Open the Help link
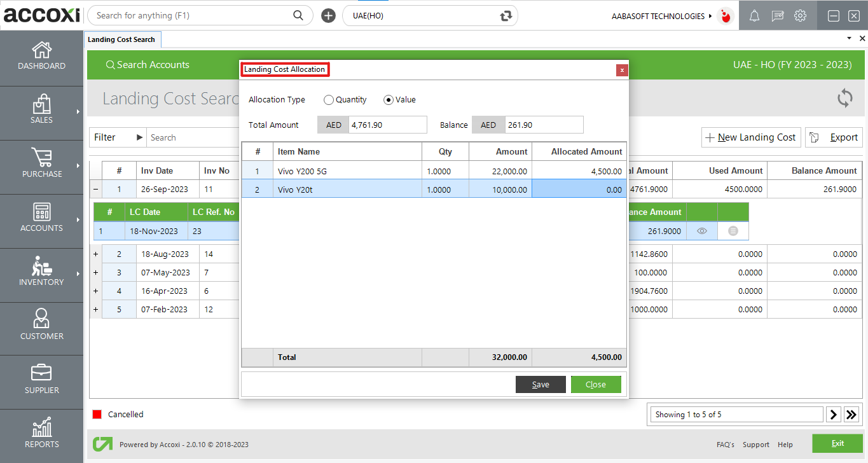Image resolution: width=868 pixels, height=463 pixels. (785, 445)
